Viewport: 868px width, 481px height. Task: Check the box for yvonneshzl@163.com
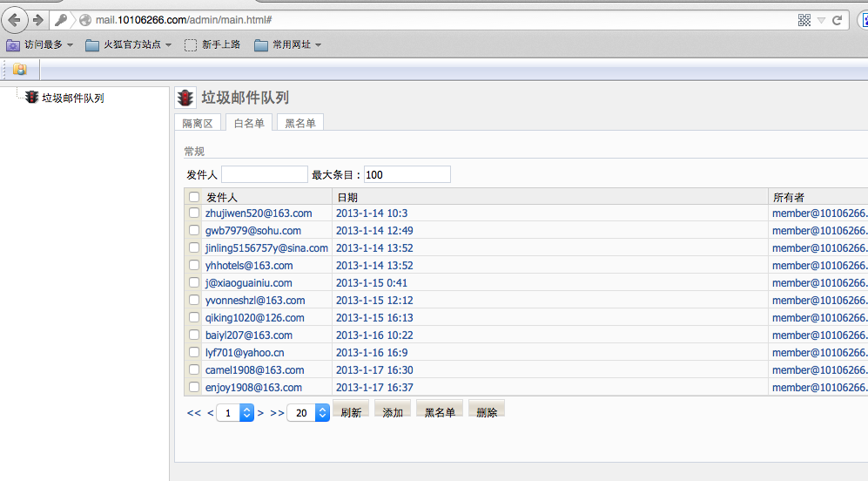pyautogui.click(x=194, y=300)
